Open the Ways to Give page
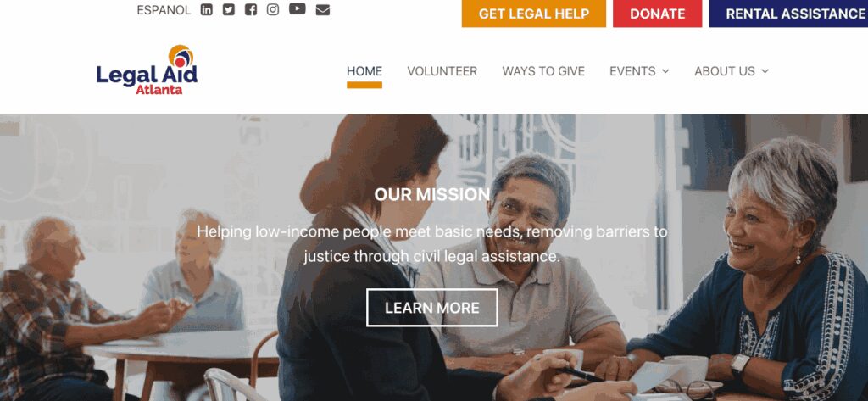Screen dimensions: 868x401 pyautogui.click(x=543, y=71)
